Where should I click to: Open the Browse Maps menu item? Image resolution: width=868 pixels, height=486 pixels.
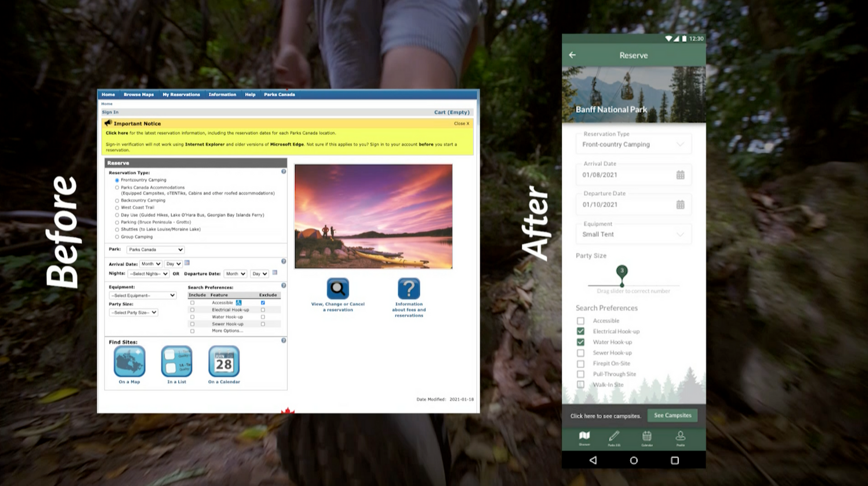pyautogui.click(x=139, y=94)
